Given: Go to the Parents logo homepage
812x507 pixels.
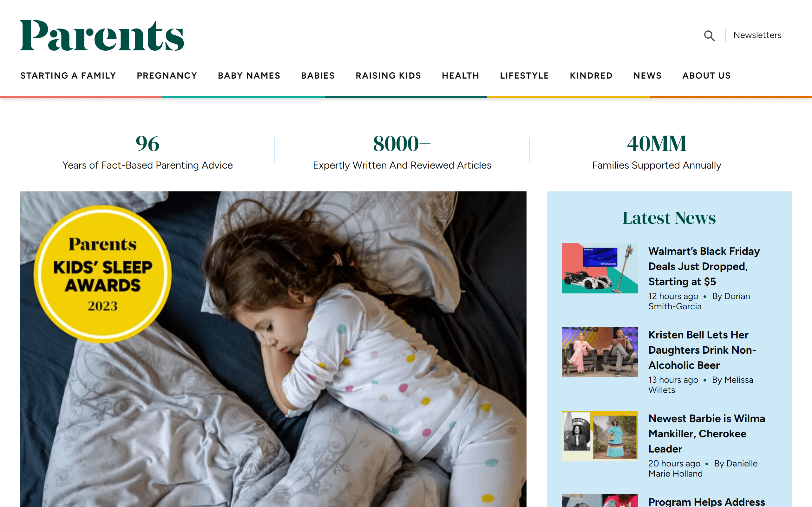Looking at the screenshot, I should pos(102,35).
